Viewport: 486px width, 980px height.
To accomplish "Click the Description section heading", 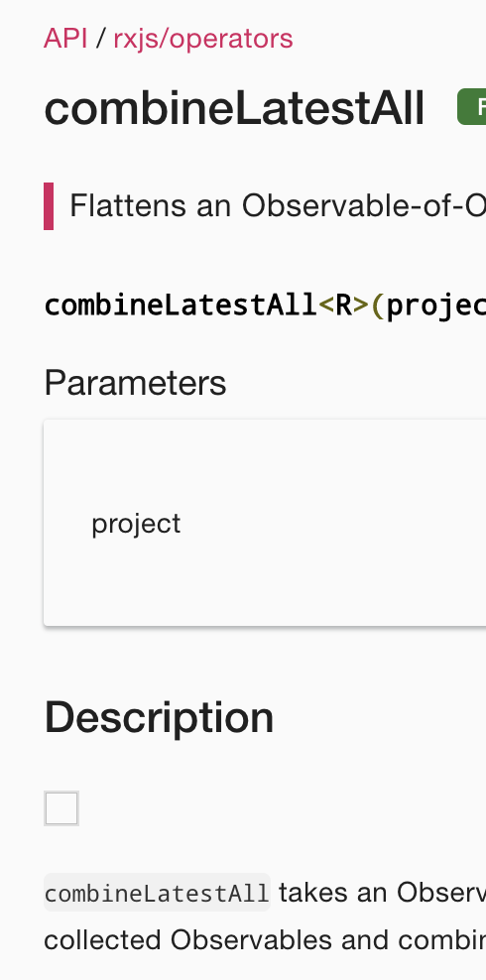I will pyautogui.click(x=160, y=717).
